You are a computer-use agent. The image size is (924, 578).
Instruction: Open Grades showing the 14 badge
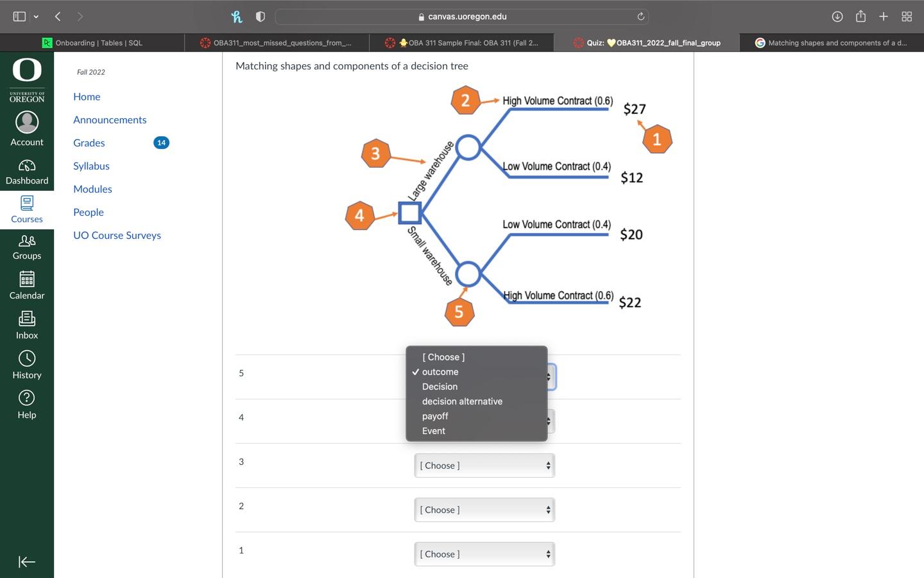click(89, 143)
